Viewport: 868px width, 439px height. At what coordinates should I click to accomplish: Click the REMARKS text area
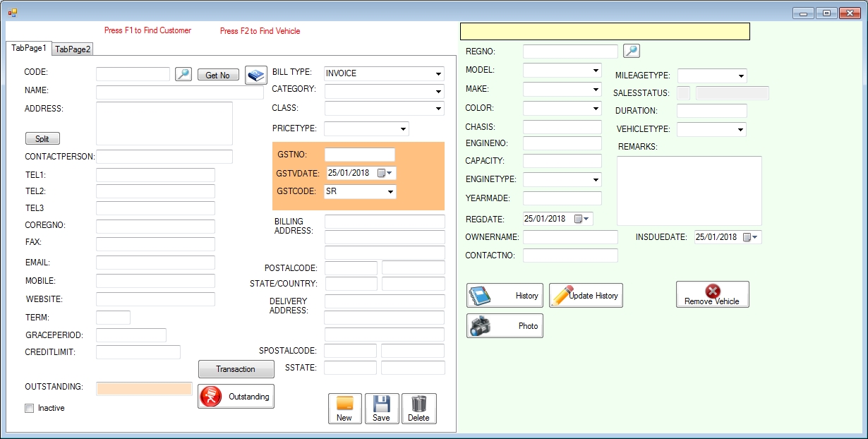point(689,191)
